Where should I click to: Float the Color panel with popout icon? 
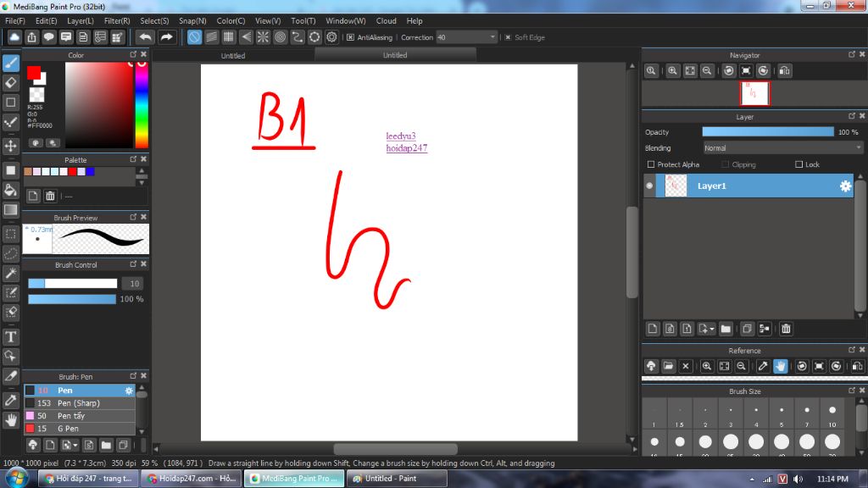coord(133,54)
